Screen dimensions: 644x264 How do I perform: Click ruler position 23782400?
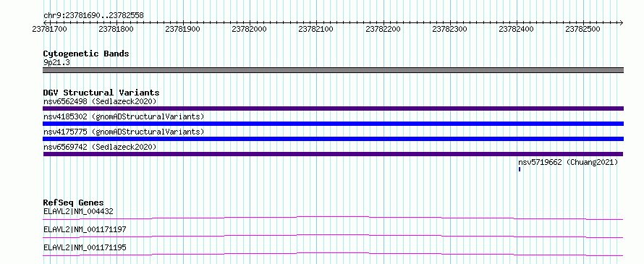point(516,29)
